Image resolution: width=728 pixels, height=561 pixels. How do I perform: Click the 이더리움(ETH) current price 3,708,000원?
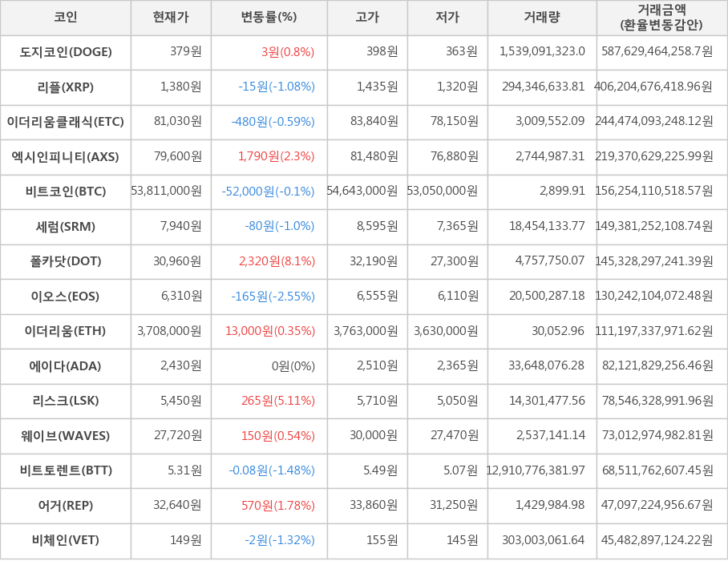pos(169,331)
